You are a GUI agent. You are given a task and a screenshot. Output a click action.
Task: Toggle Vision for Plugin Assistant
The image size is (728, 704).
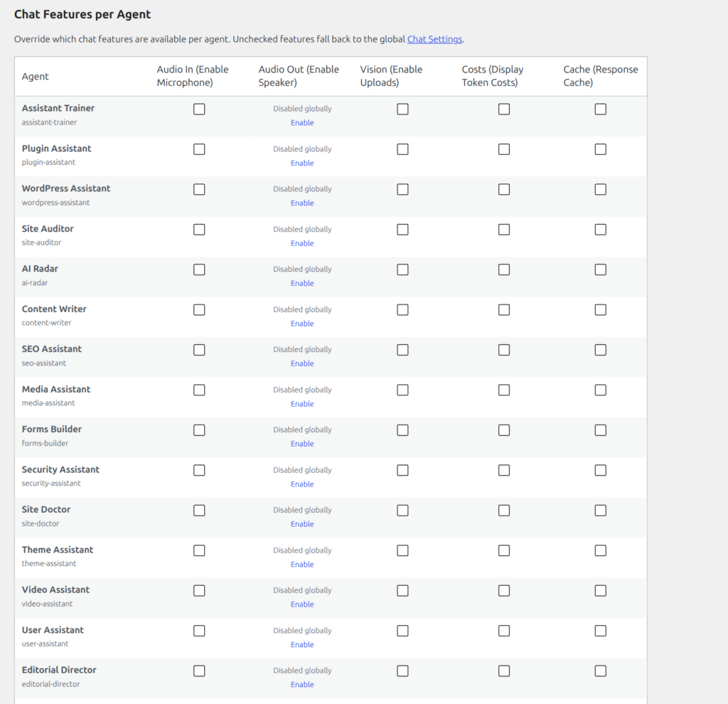tap(402, 149)
